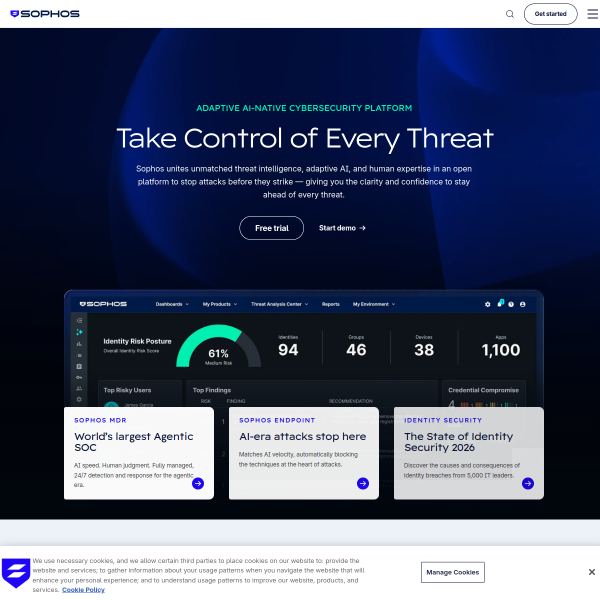Click the Credential Compromise heading

(x=484, y=390)
